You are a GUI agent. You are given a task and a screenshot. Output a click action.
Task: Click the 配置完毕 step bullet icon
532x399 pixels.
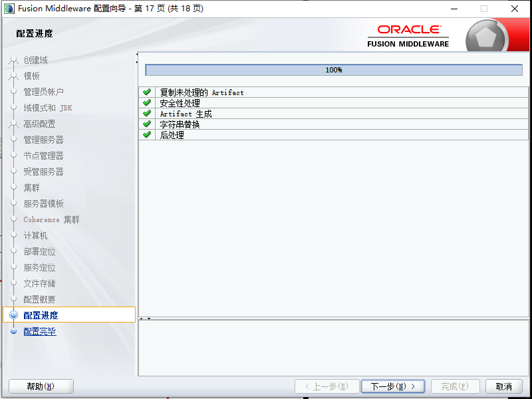[13, 331]
